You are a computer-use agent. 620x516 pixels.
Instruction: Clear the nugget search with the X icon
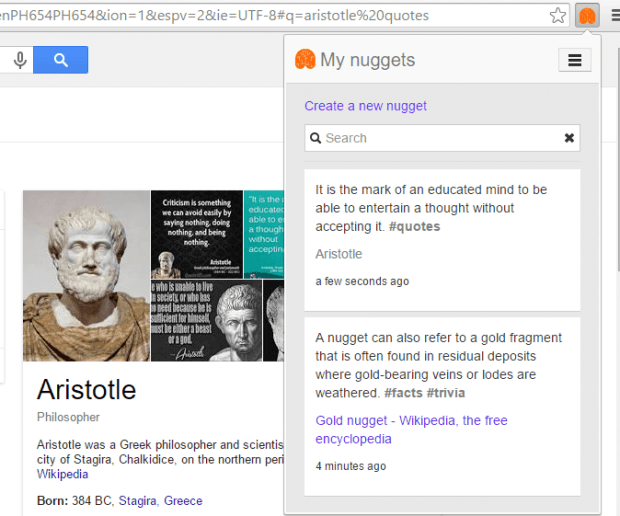point(569,138)
